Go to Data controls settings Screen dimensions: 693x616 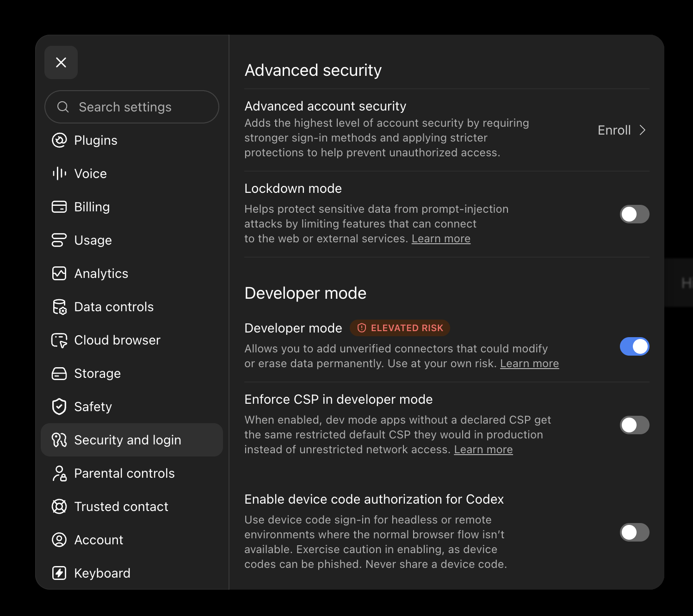132,307
